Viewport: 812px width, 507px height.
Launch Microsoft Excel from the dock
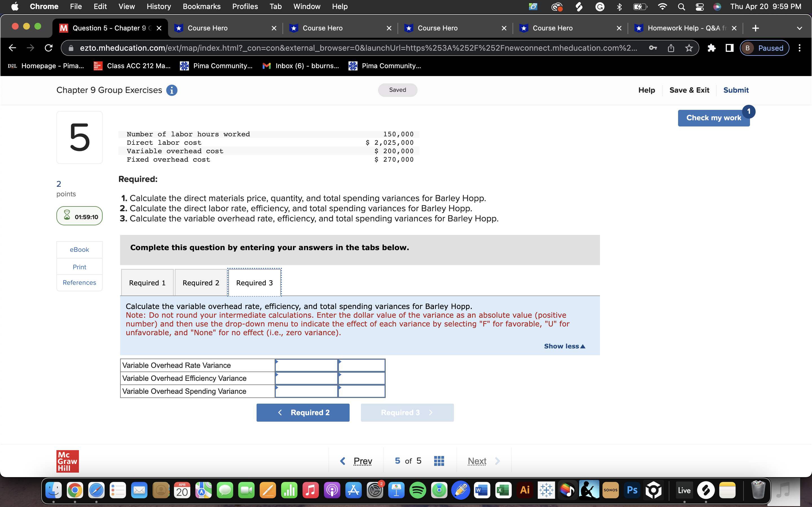click(503, 491)
